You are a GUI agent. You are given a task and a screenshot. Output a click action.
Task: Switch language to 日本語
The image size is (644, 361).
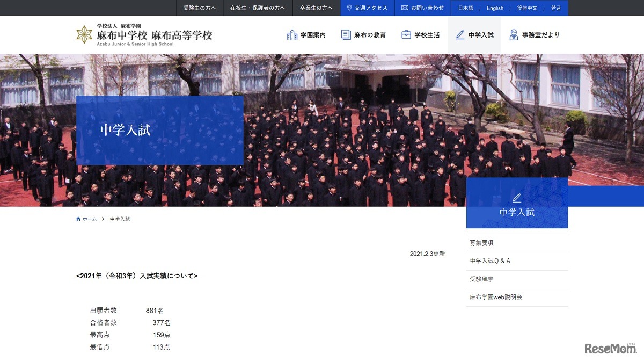tap(466, 8)
